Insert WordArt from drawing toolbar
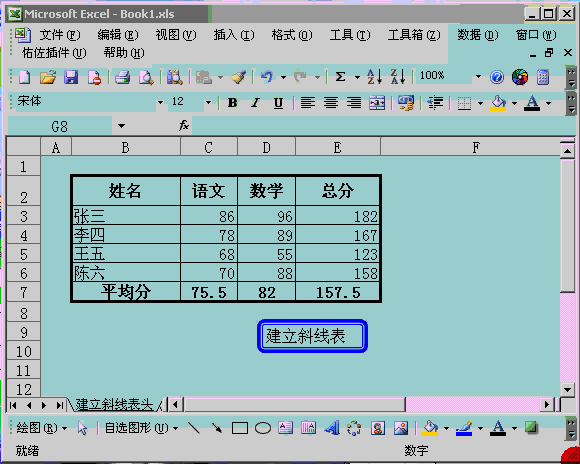 (x=332, y=428)
